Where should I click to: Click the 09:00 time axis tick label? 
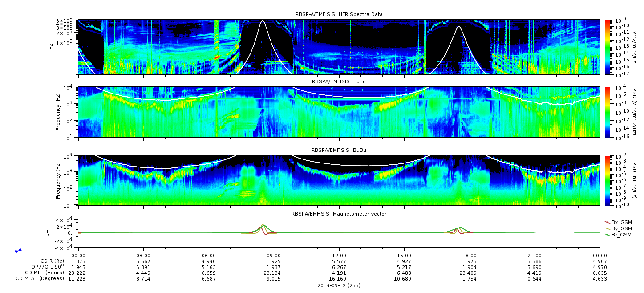click(274, 255)
